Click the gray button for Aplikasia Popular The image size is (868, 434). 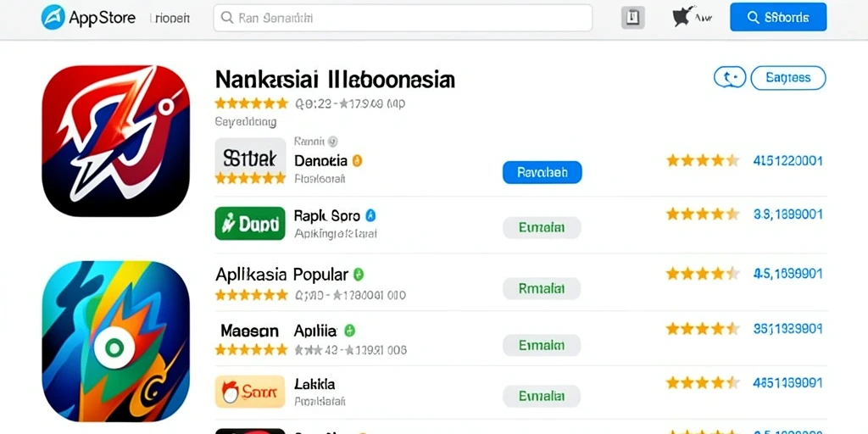(542, 288)
